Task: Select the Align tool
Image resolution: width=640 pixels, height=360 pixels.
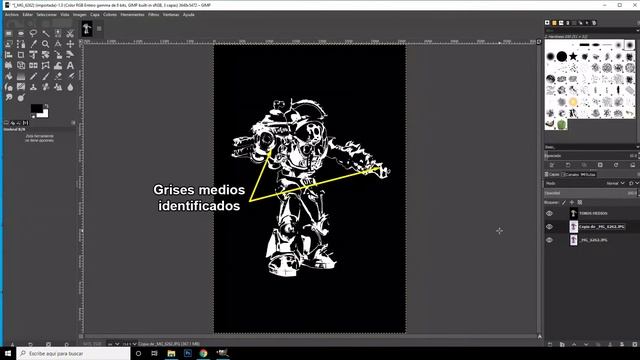Action: [x=9, y=55]
